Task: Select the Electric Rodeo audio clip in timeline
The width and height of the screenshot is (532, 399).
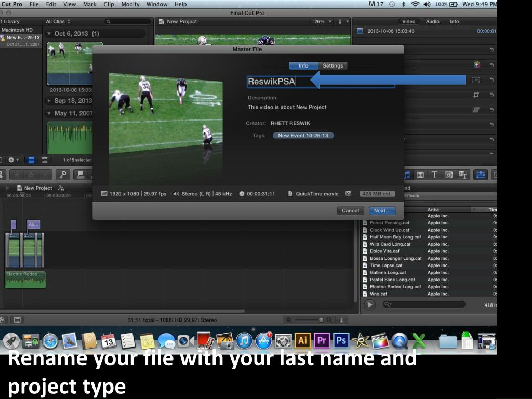Action: (25, 280)
